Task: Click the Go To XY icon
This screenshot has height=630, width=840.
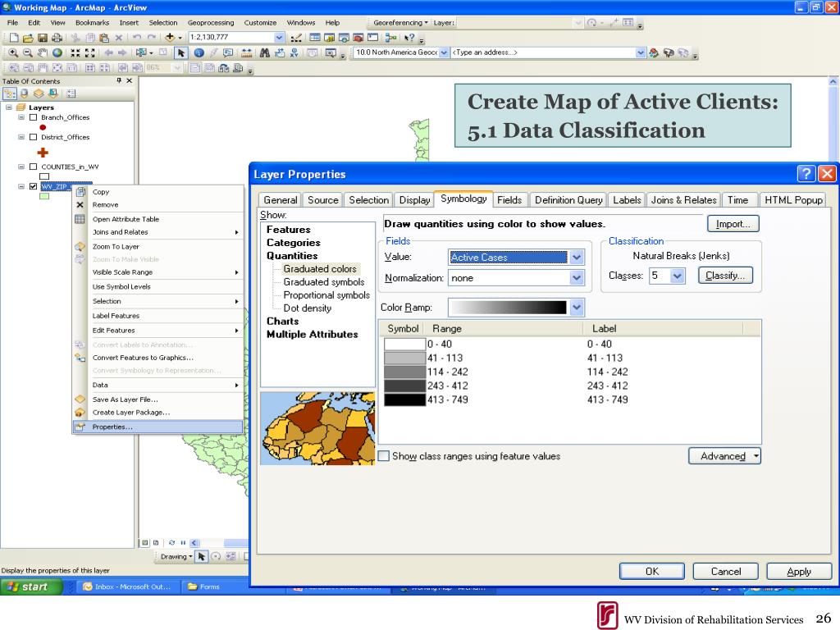Action: tap(294, 52)
